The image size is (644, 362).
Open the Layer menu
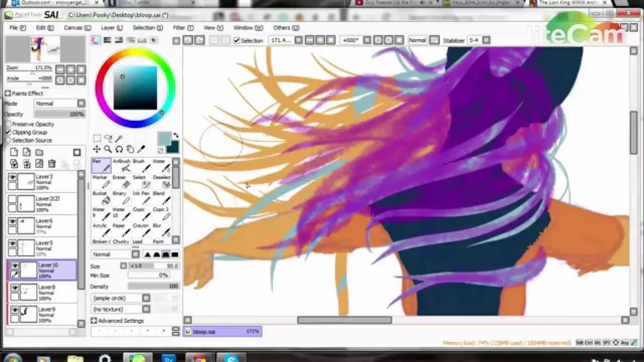111,28
